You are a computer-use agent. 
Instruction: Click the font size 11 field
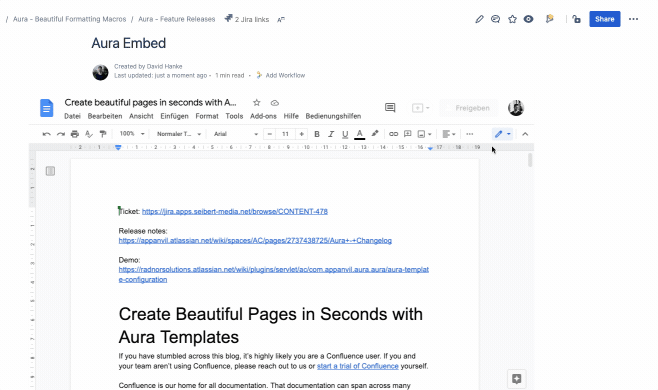[x=285, y=134]
